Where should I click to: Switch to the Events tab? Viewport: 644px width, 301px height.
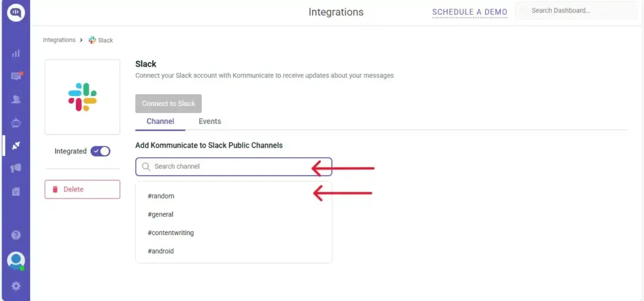tap(210, 121)
